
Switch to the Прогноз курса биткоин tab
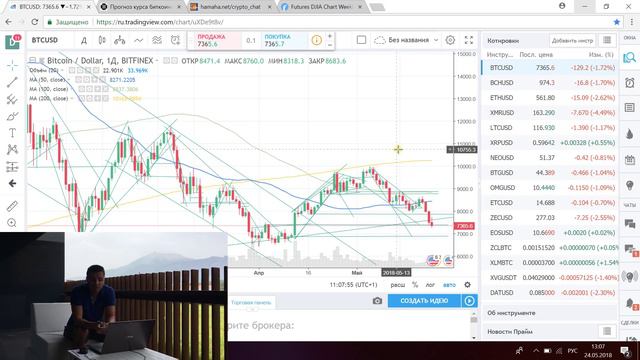(x=141, y=7)
